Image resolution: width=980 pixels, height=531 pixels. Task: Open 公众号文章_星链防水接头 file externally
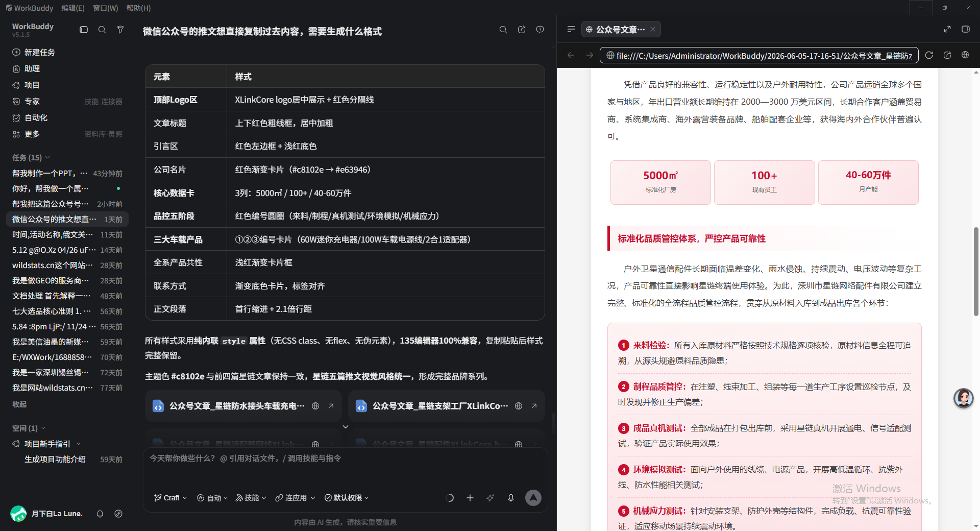click(331, 406)
